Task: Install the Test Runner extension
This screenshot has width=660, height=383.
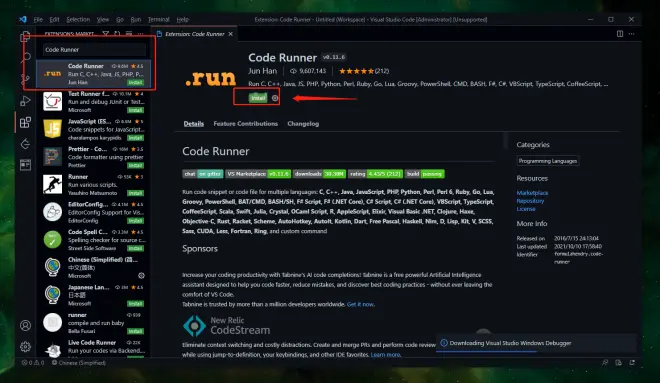Action: (136, 110)
